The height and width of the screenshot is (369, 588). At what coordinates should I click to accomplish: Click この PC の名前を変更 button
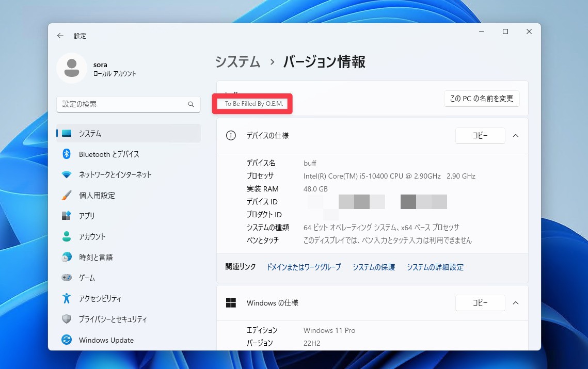pyautogui.click(x=481, y=99)
